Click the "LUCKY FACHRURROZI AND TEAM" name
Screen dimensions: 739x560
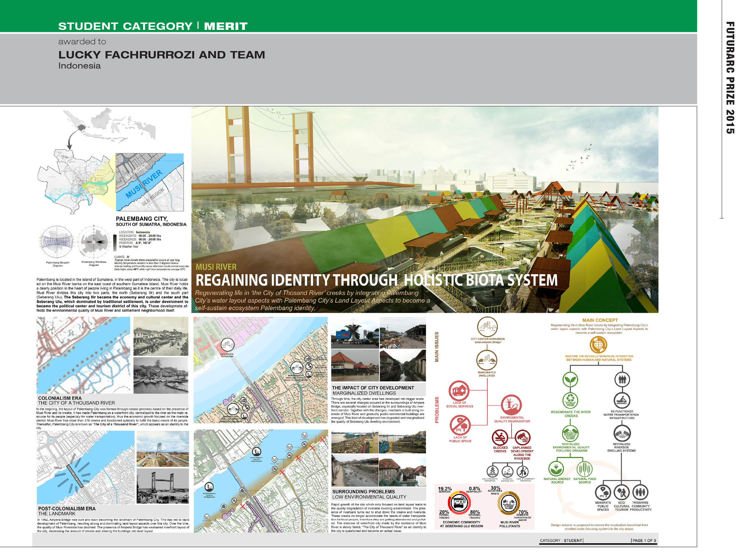162,55
